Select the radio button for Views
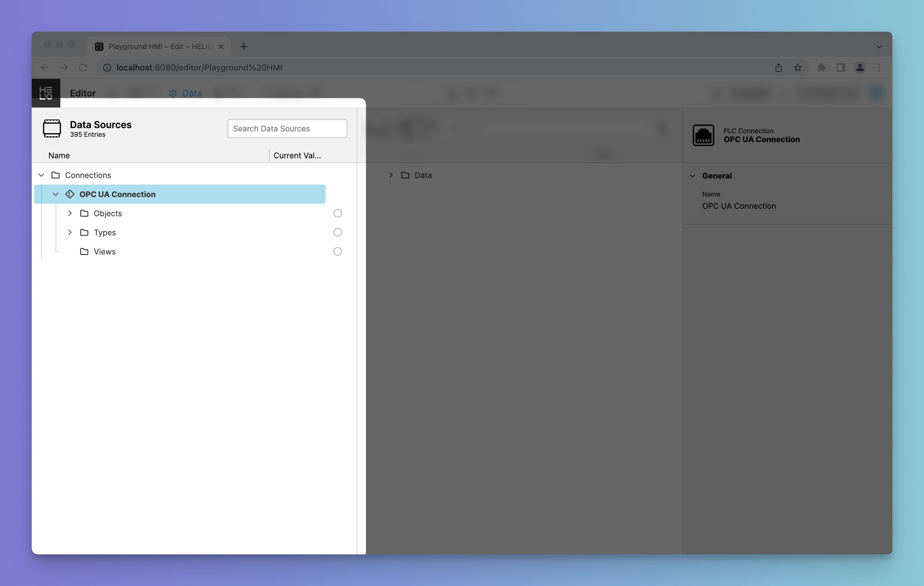This screenshot has width=924, height=586. (337, 251)
